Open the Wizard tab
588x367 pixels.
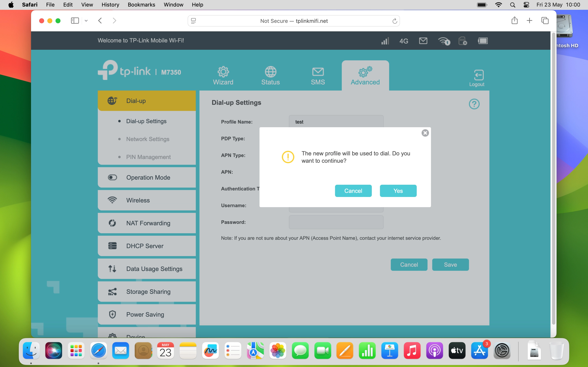[x=223, y=76]
